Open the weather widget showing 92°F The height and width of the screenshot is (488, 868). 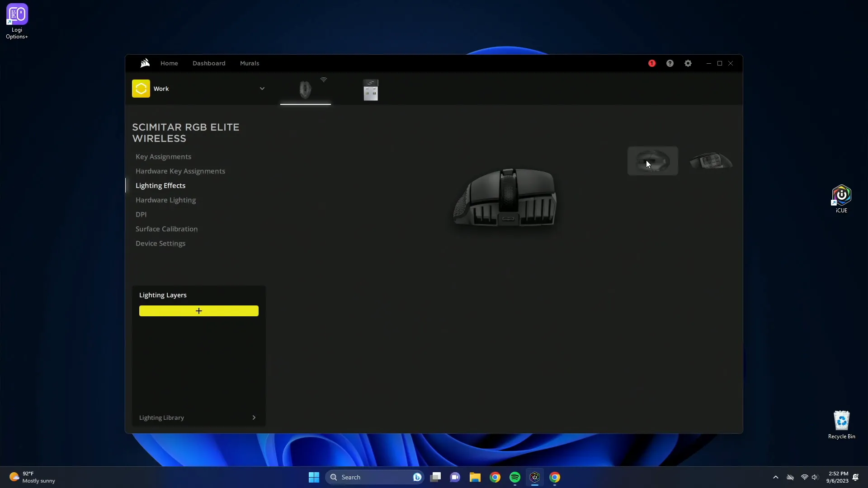pyautogui.click(x=33, y=477)
